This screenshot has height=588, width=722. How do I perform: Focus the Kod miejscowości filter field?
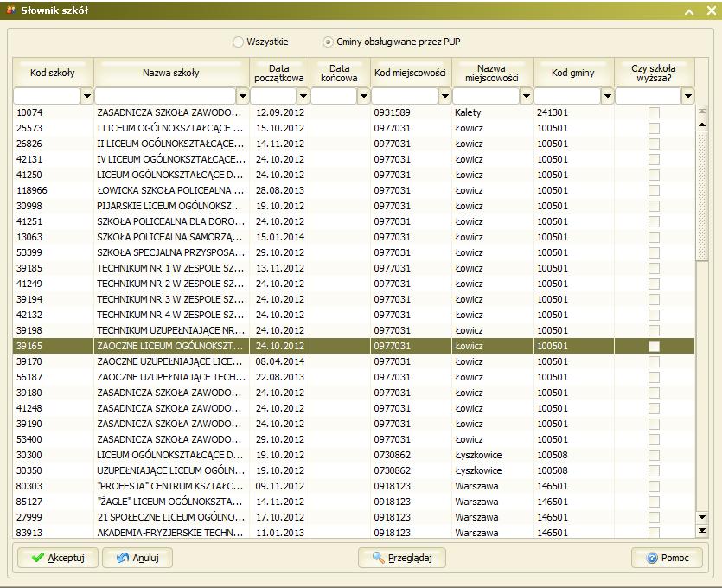(x=405, y=96)
